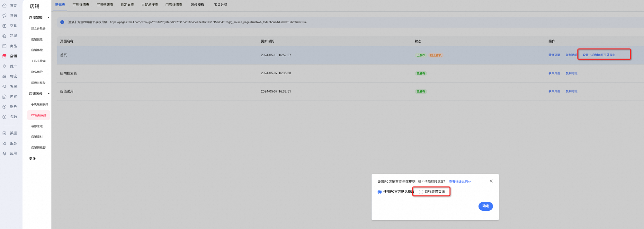Click the 超值试用 page name

67,92
